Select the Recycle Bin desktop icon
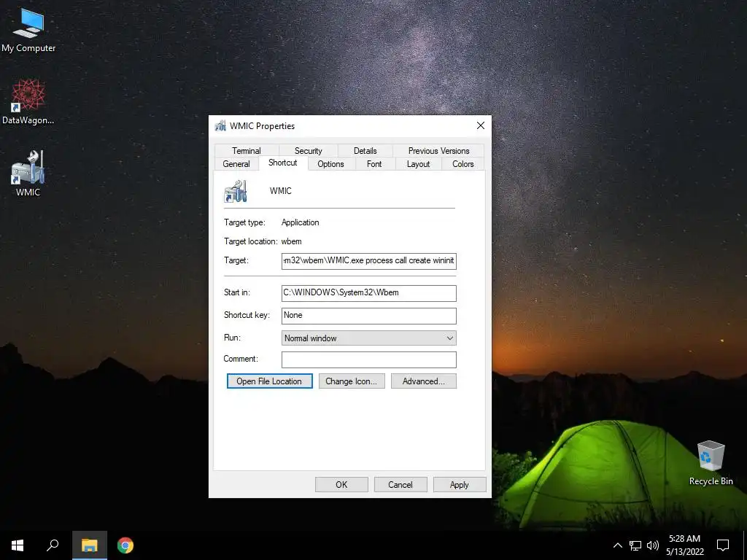 click(x=711, y=463)
